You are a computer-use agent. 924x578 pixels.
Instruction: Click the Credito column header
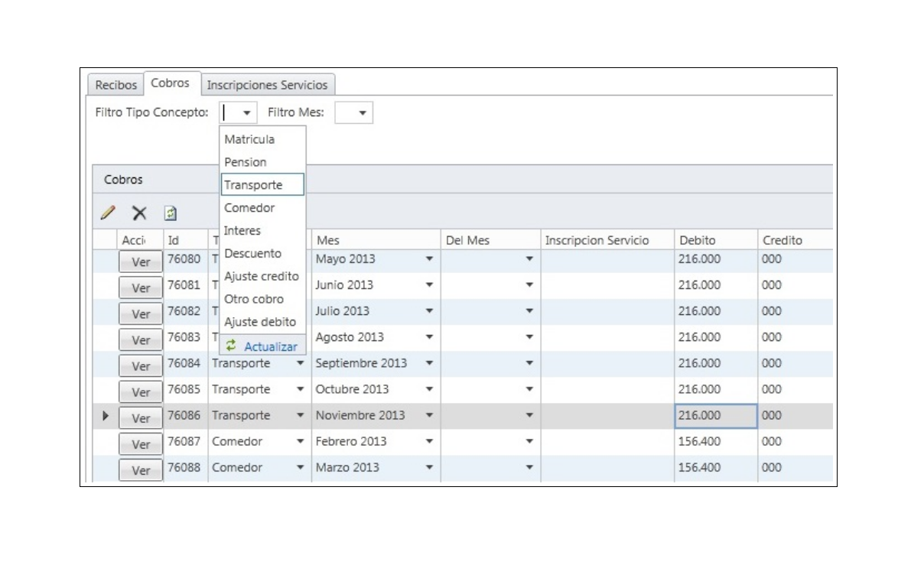795,240
